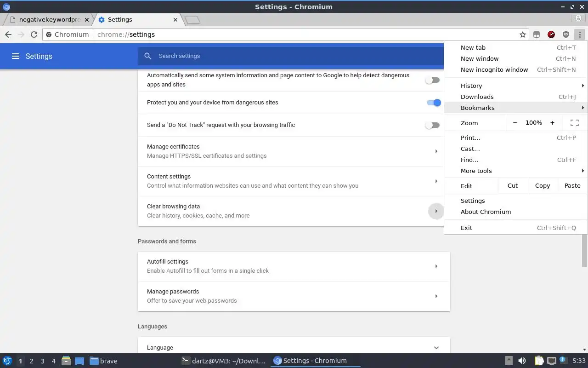Open the goggles extension icon in toolbar

tap(537, 34)
